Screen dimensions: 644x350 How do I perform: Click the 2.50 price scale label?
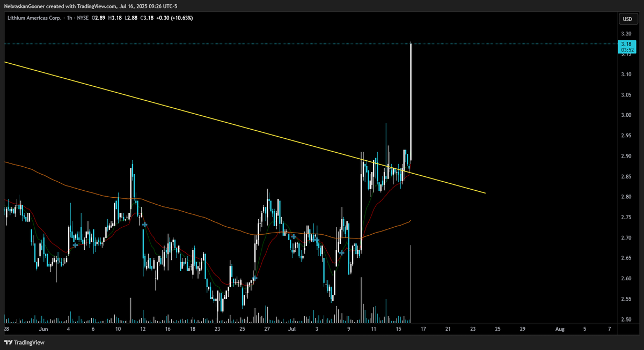pyautogui.click(x=626, y=319)
